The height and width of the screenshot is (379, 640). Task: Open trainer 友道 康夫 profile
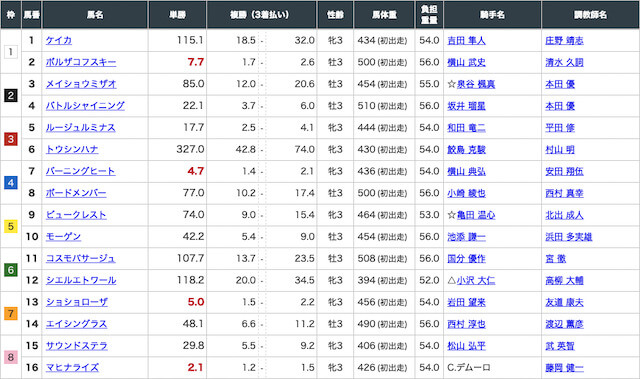coord(564,302)
